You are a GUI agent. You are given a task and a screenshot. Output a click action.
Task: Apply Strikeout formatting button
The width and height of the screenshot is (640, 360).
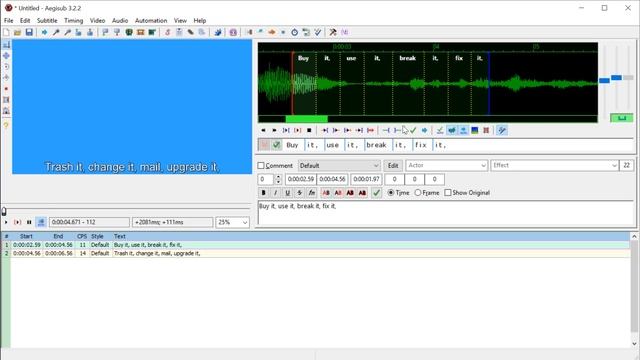[x=300, y=193]
